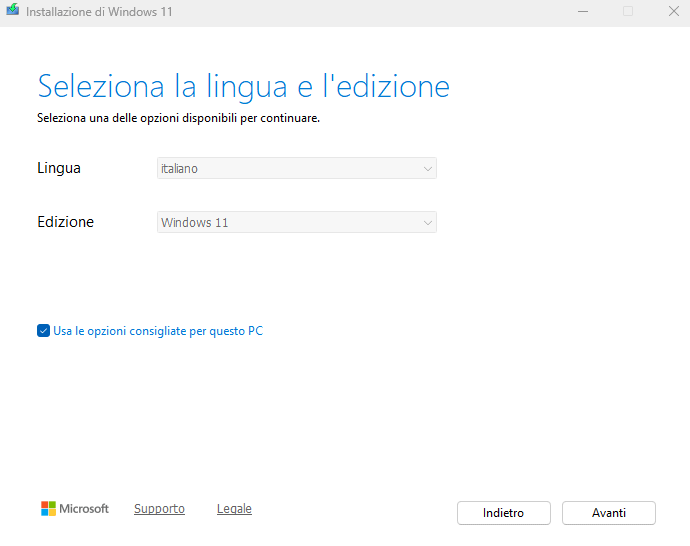Click the Windows 11 setup icon in title bar
The height and width of the screenshot is (546, 690).
tap(13, 10)
